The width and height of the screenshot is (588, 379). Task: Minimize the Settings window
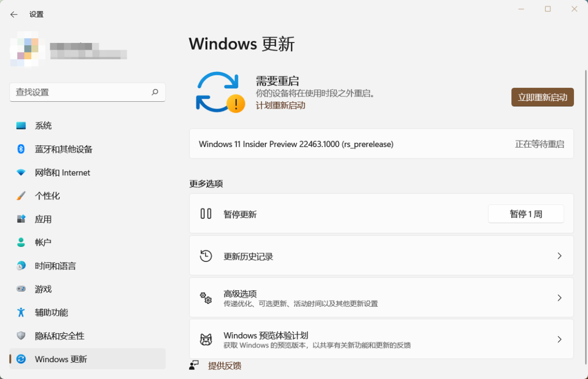521,9
